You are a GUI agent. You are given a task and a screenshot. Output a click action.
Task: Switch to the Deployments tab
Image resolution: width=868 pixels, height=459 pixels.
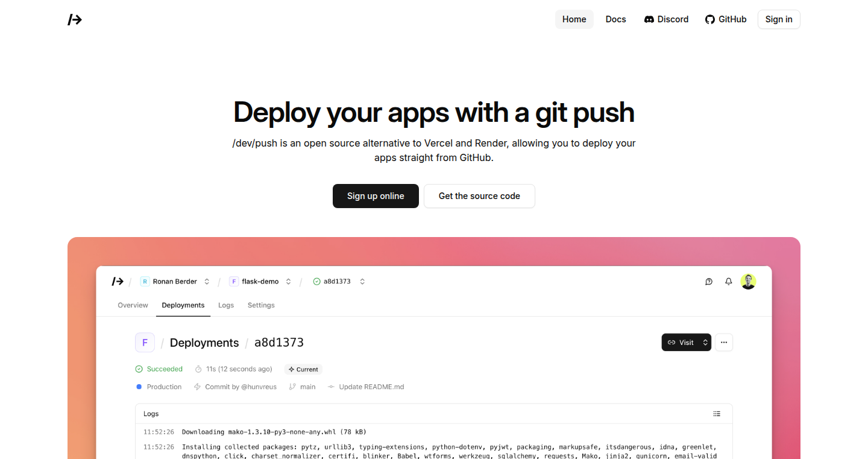click(183, 305)
